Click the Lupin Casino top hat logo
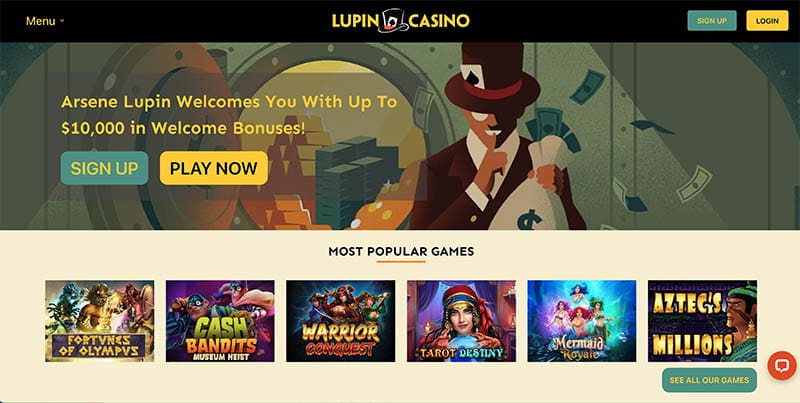Screen dimensions: 800x403 pos(393,21)
